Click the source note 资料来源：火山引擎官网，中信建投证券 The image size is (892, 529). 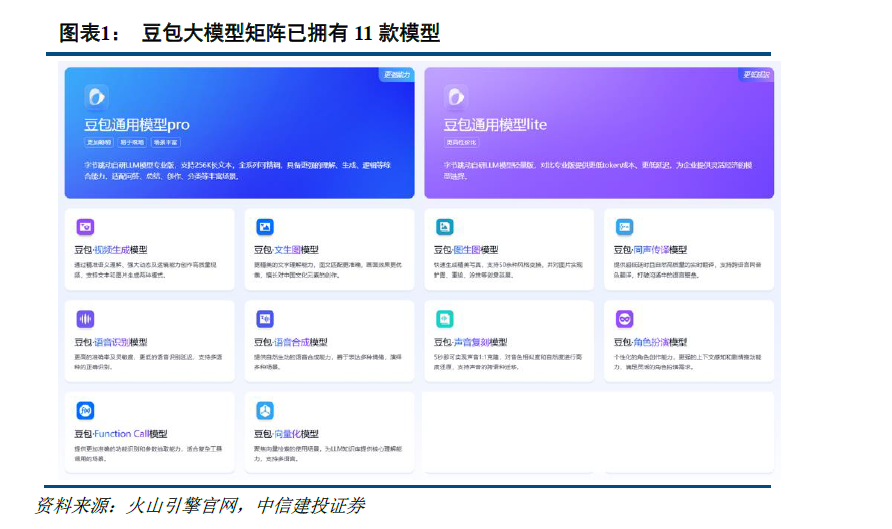coord(200,505)
